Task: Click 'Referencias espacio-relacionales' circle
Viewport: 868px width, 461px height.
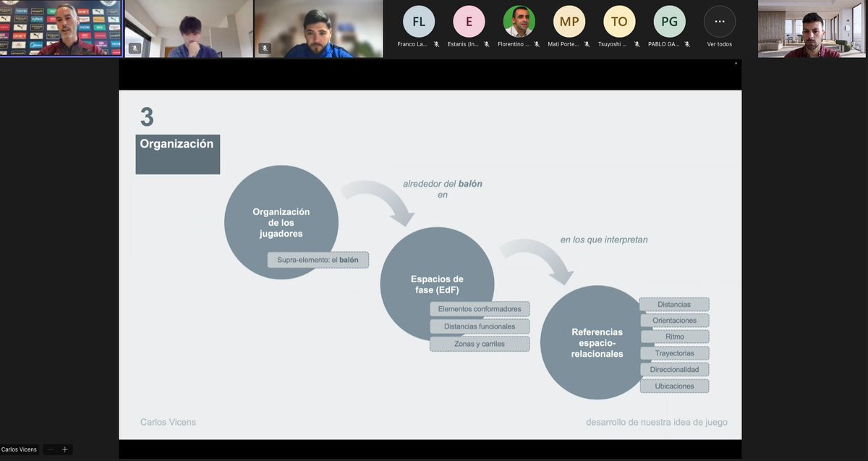Action: click(x=597, y=342)
